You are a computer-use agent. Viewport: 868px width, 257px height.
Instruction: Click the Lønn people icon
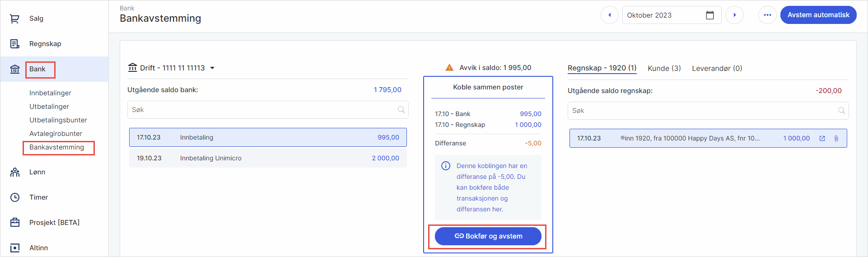[15, 172]
